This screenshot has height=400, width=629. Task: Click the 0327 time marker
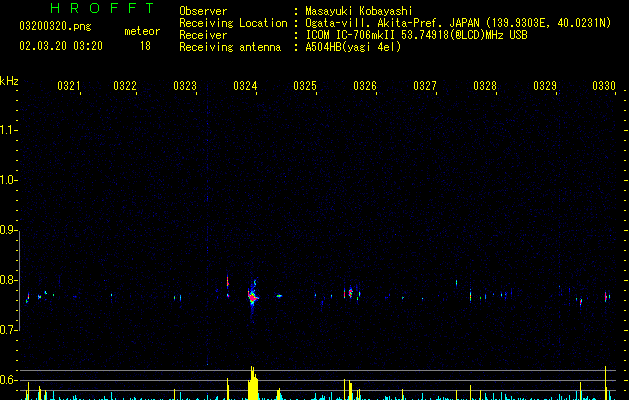425,86
